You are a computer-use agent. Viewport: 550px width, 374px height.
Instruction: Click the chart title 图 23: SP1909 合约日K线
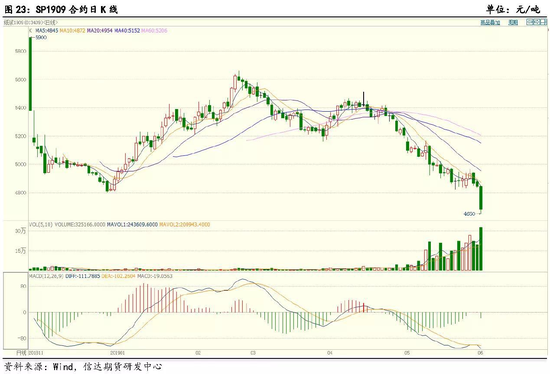coord(61,9)
